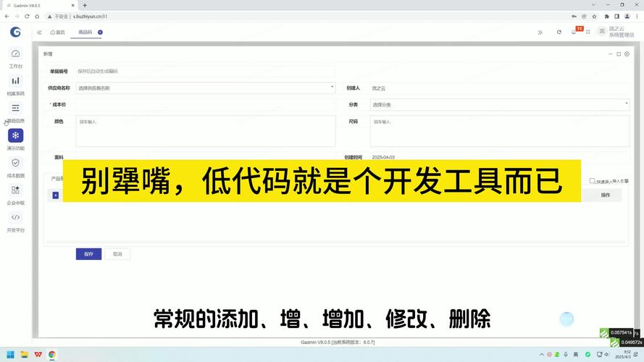Click the 操作 column header
The height and width of the screenshot is (362, 644).
click(x=606, y=195)
